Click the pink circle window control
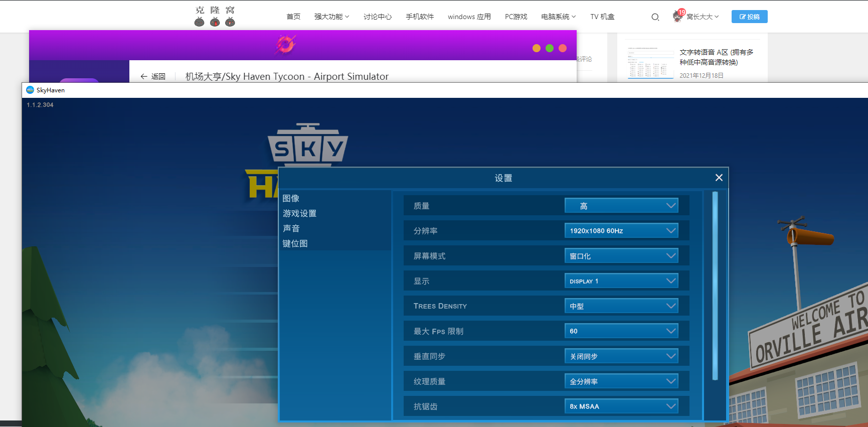Screen dimensions: 868x427 563,48
